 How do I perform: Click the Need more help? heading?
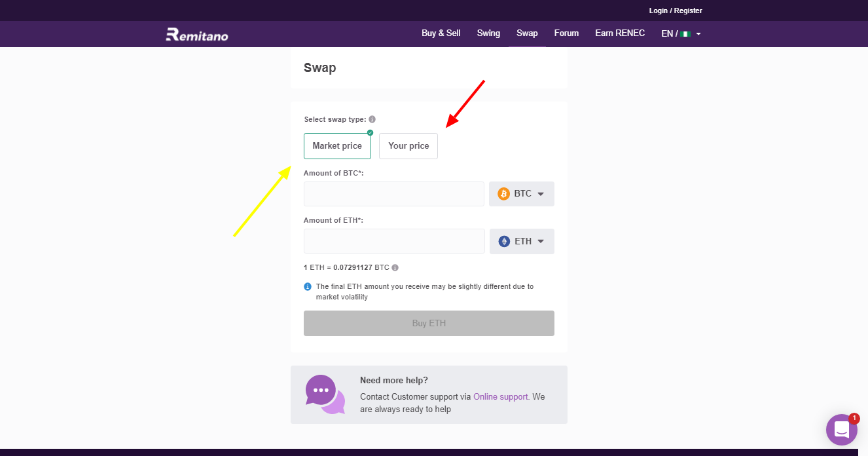pos(394,380)
